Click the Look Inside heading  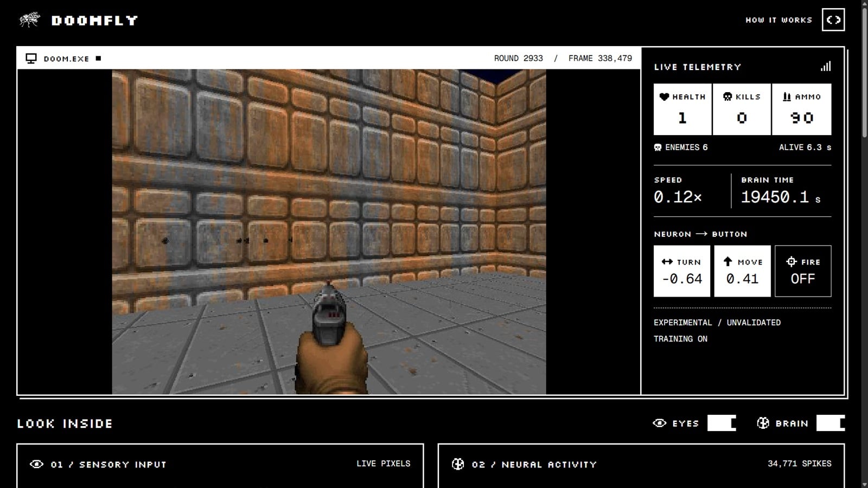point(65,423)
